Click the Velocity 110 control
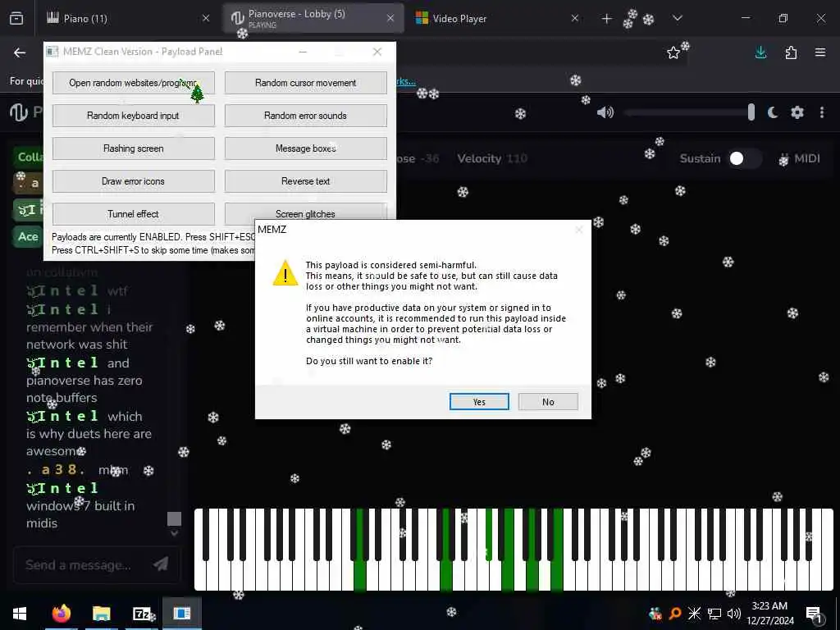The image size is (840, 630). pos(492,158)
